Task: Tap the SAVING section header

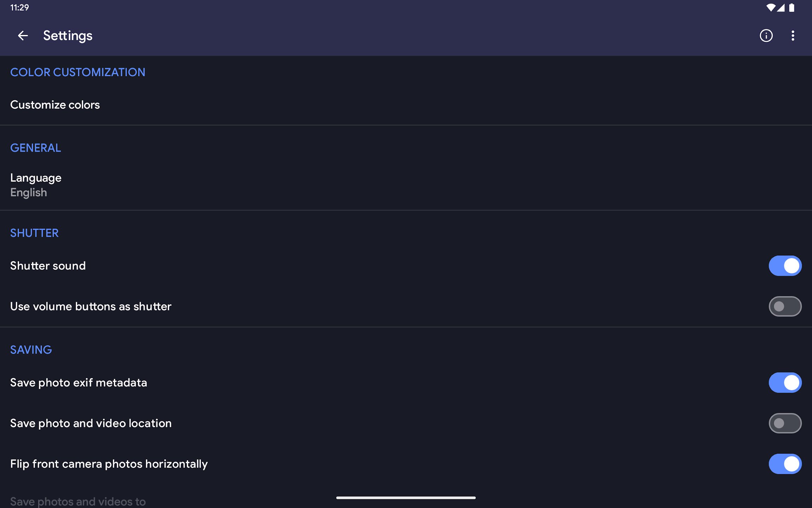Action: coord(31,350)
